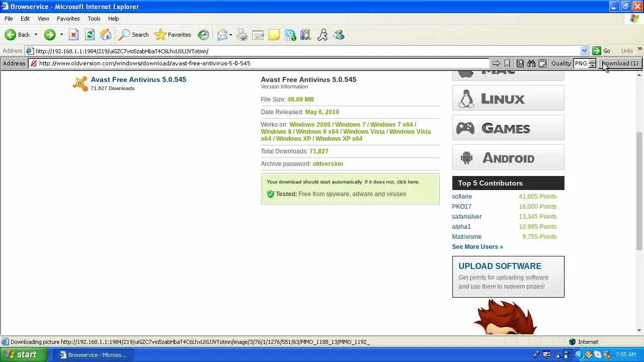
Task: Click the Browservice clipboard icon
Action: (542, 63)
